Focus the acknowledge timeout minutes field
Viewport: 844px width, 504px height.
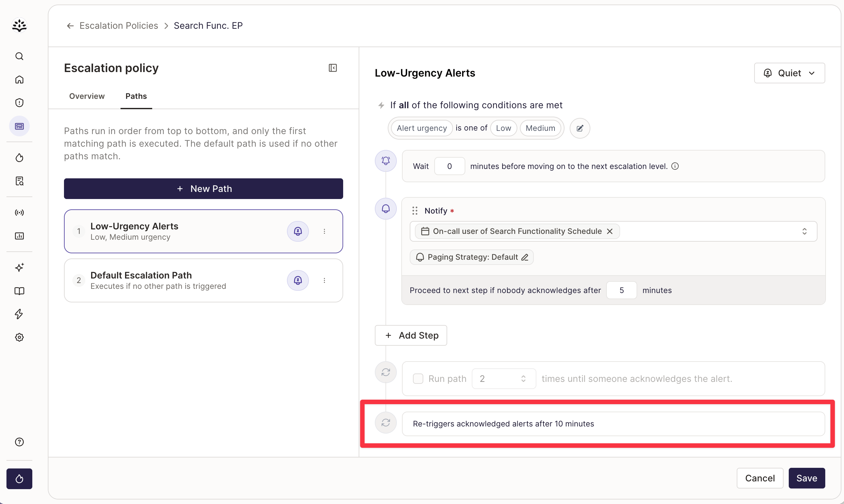(622, 290)
